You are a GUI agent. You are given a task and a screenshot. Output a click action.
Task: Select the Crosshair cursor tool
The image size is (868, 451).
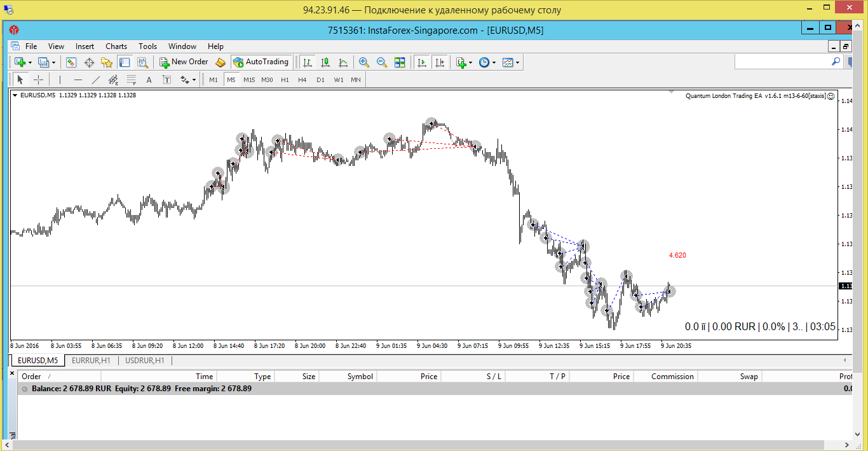[x=38, y=80]
